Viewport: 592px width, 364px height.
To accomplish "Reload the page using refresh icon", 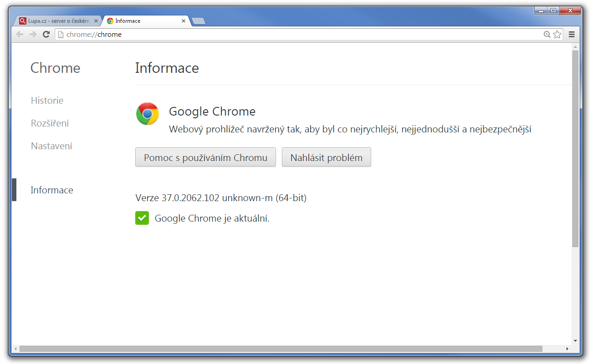I will click(46, 35).
